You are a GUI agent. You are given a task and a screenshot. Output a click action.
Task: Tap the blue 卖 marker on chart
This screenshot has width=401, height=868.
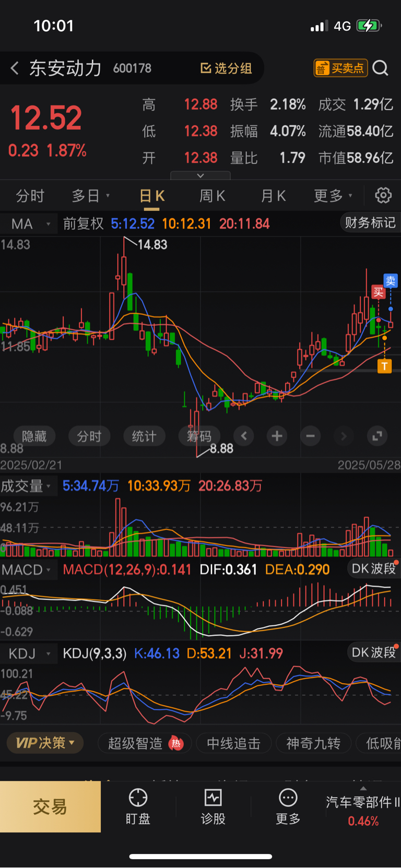point(391,281)
